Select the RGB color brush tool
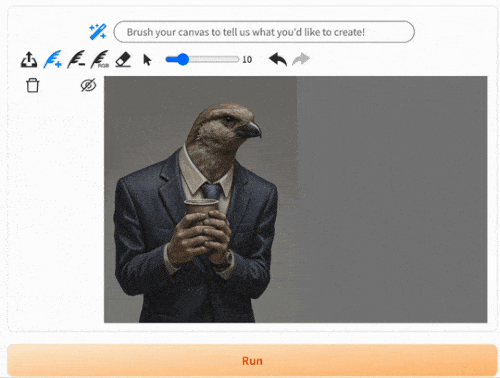 pos(100,59)
